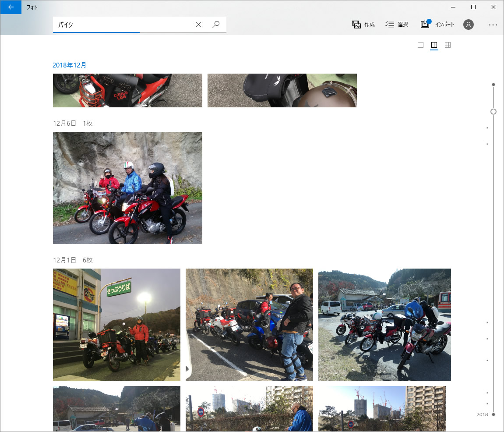The width and height of the screenshot is (504, 432).
Task: Open photo of man leaning on blue motorcycle
Action: (249, 324)
